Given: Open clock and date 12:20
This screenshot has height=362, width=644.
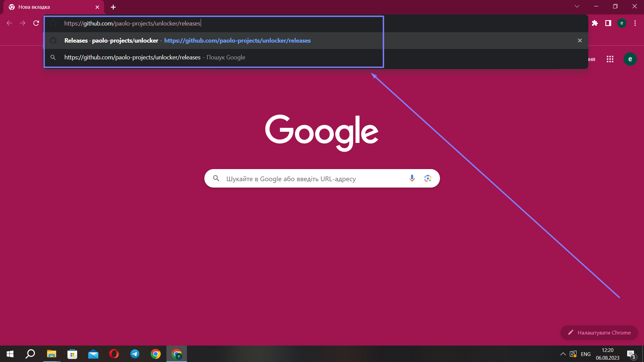Looking at the screenshot, I should tap(607, 354).
